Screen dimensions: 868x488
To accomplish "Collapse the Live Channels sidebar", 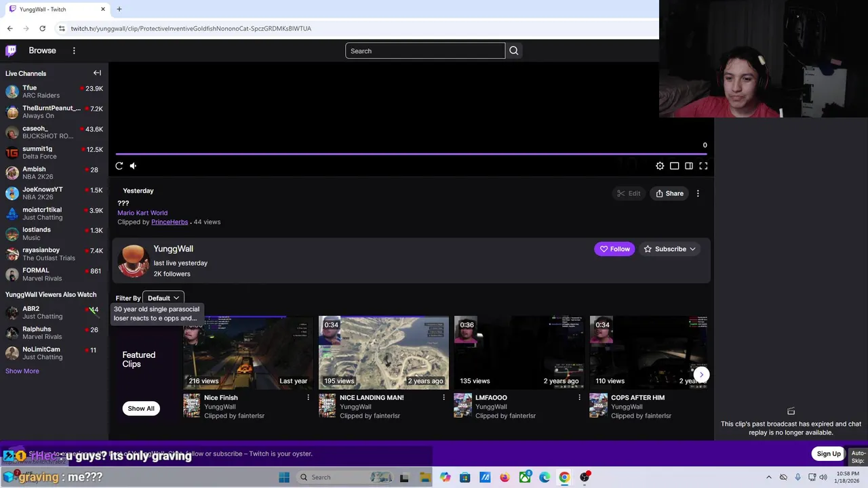I will [x=97, y=73].
